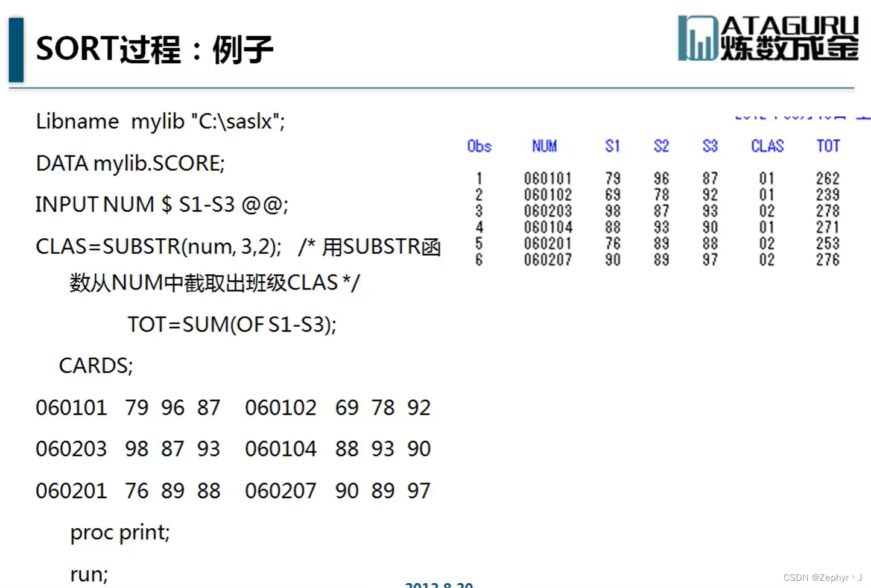Click the NUM column header

544,146
